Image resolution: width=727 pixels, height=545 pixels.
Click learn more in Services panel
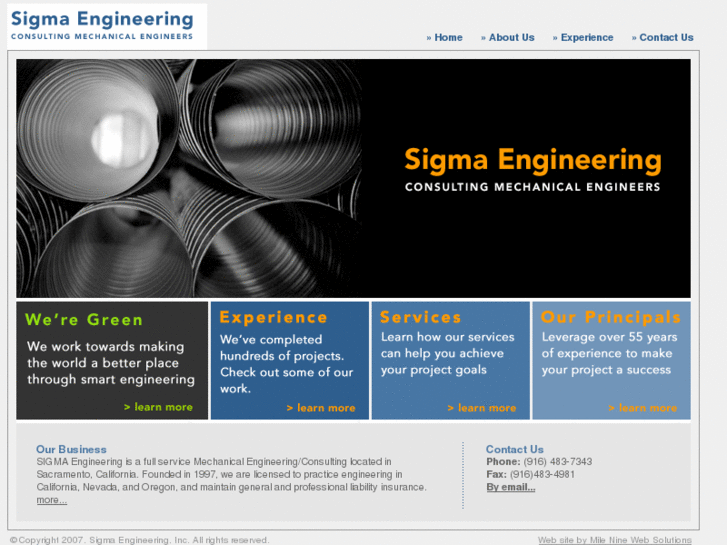[482, 408]
